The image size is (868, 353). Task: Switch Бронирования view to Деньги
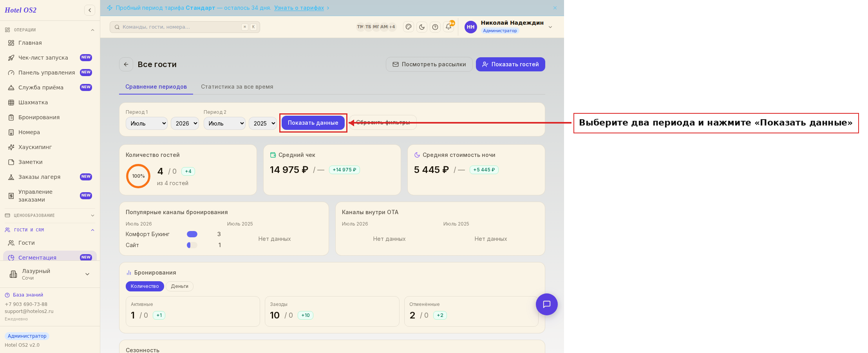point(180,286)
